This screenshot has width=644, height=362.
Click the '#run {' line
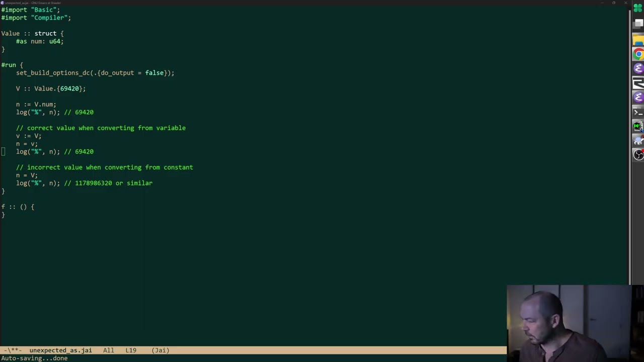(x=12, y=65)
